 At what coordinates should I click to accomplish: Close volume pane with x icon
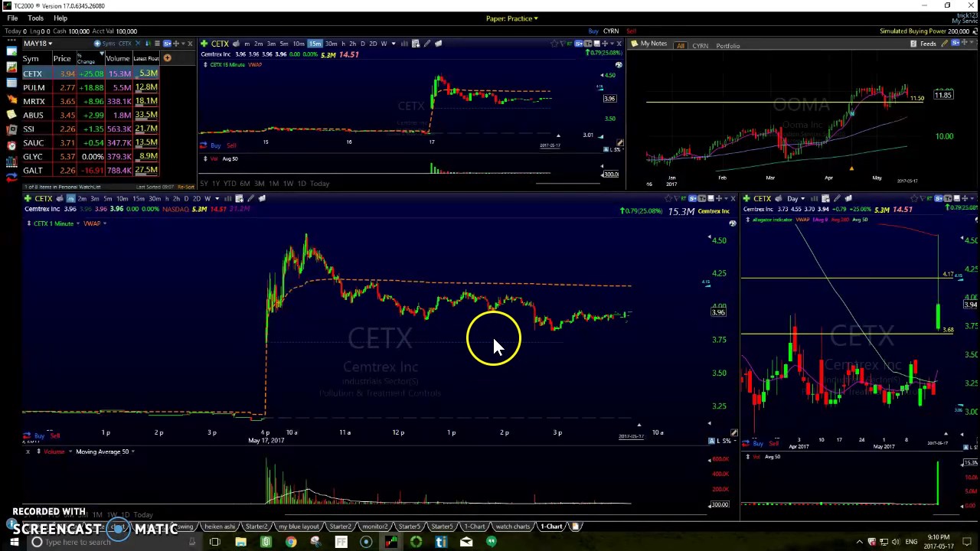click(28, 452)
